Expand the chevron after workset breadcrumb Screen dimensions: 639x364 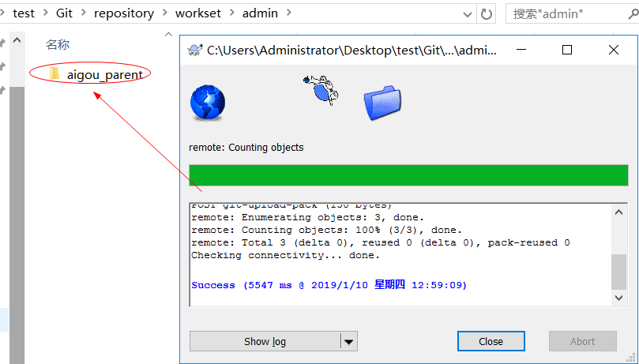[x=232, y=13]
